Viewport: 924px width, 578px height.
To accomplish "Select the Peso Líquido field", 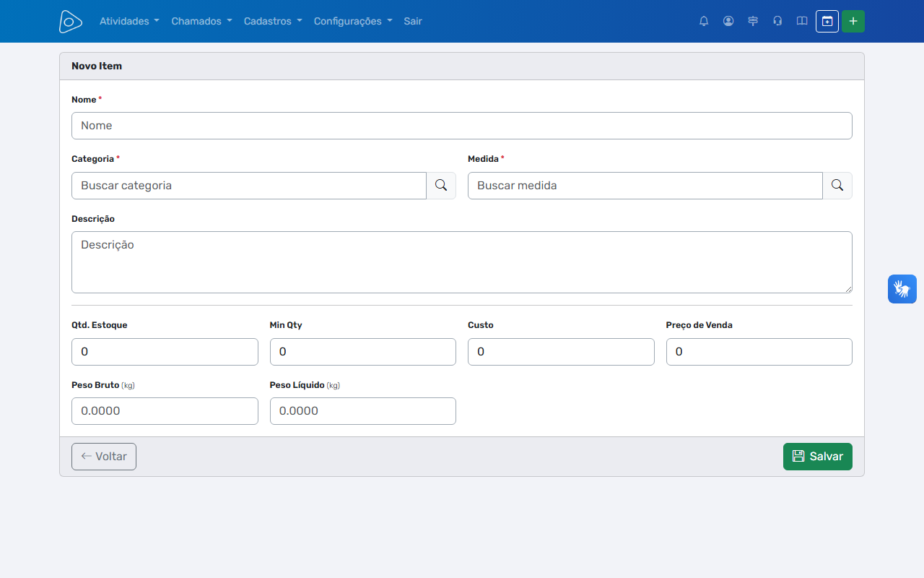I will (363, 411).
